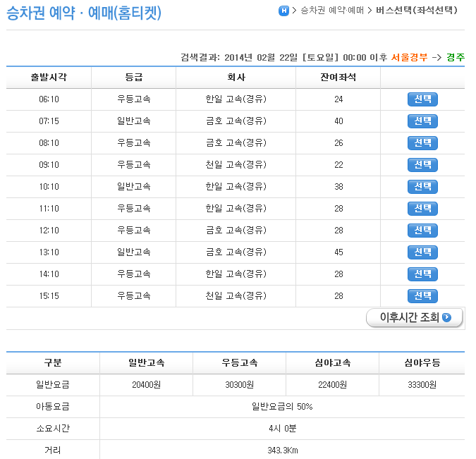Click 버스선택(좌석선택) breadcrumb text
This screenshot has height=459, width=476.
(x=417, y=11)
